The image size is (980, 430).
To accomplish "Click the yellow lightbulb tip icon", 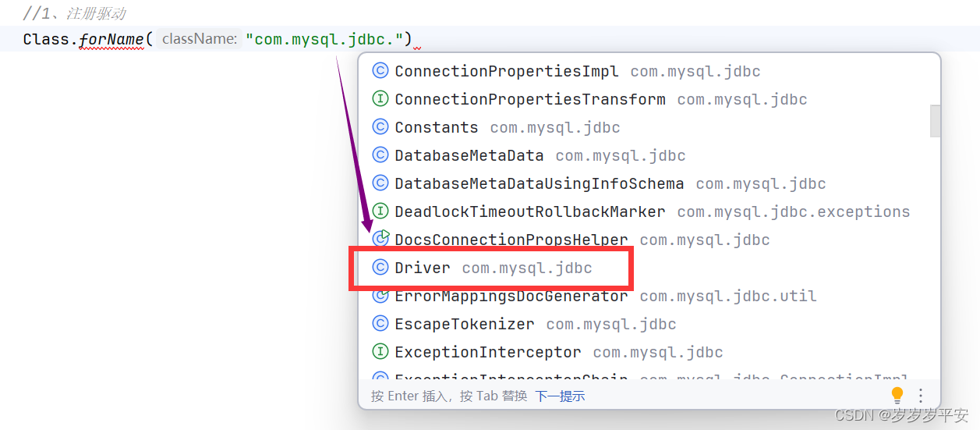I will coord(897,395).
